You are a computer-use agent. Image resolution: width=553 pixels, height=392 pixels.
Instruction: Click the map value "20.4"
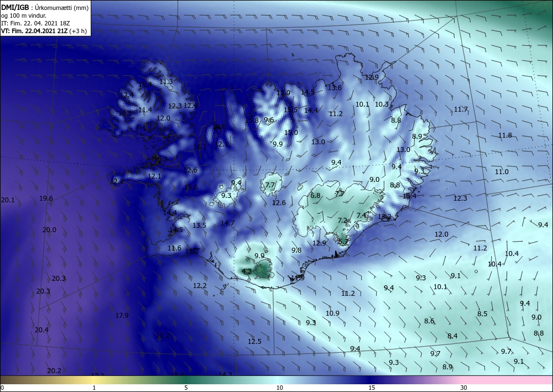coord(41,330)
